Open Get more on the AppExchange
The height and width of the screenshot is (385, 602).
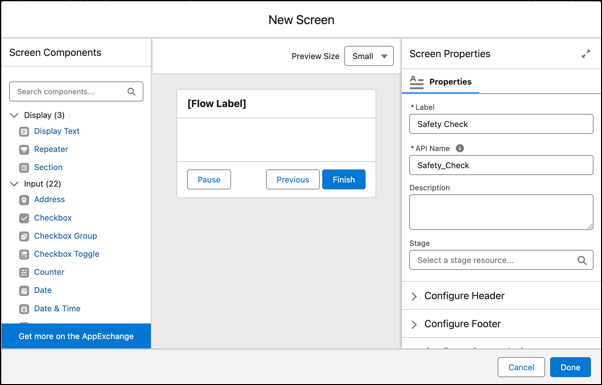(76, 336)
